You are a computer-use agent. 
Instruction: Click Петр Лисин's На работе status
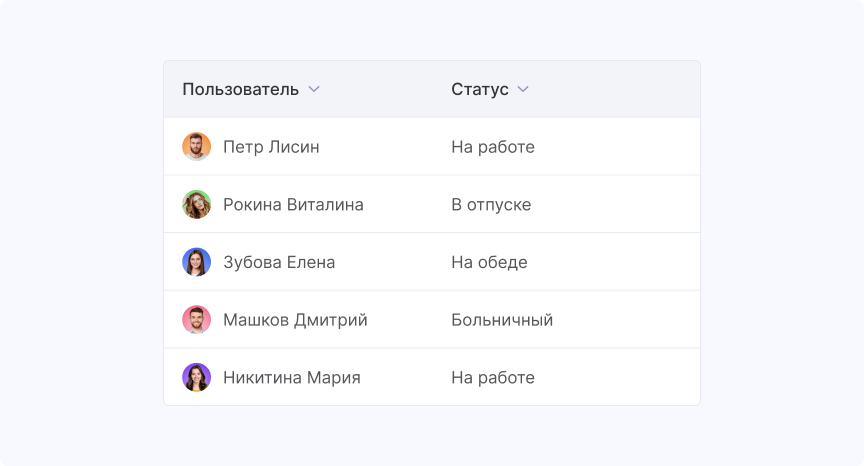492,147
